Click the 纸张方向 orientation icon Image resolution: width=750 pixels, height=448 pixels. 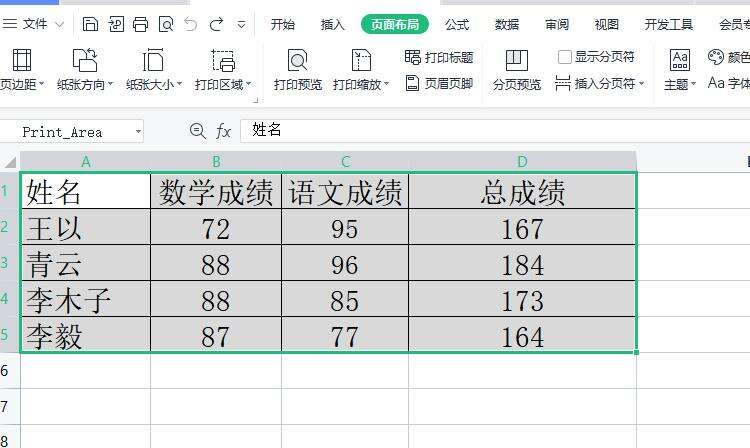[x=85, y=60]
